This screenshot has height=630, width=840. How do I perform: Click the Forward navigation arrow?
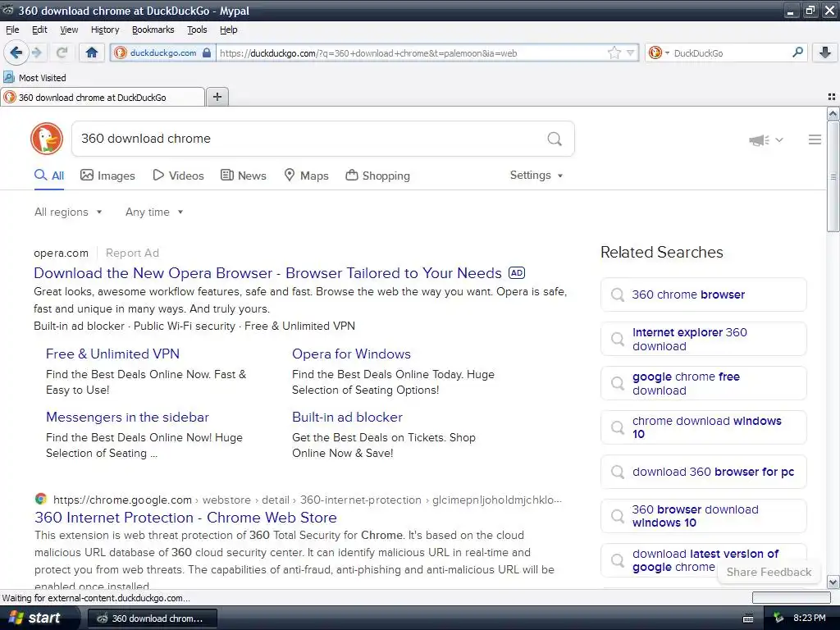tap(37, 52)
